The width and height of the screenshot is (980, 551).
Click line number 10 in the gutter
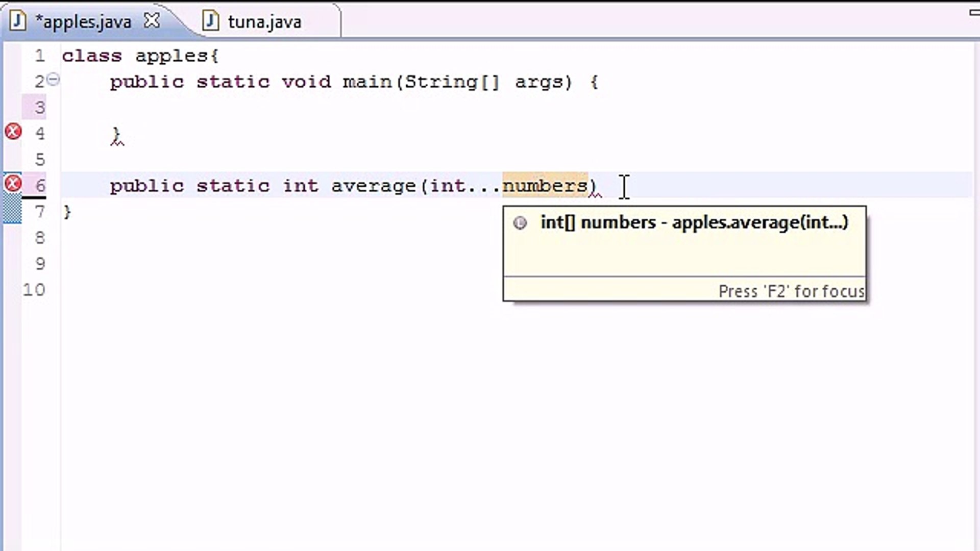(34, 290)
